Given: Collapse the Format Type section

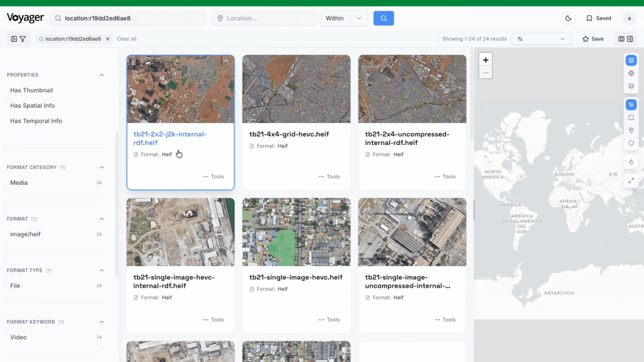Looking at the screenshot, I should point(102,270).
